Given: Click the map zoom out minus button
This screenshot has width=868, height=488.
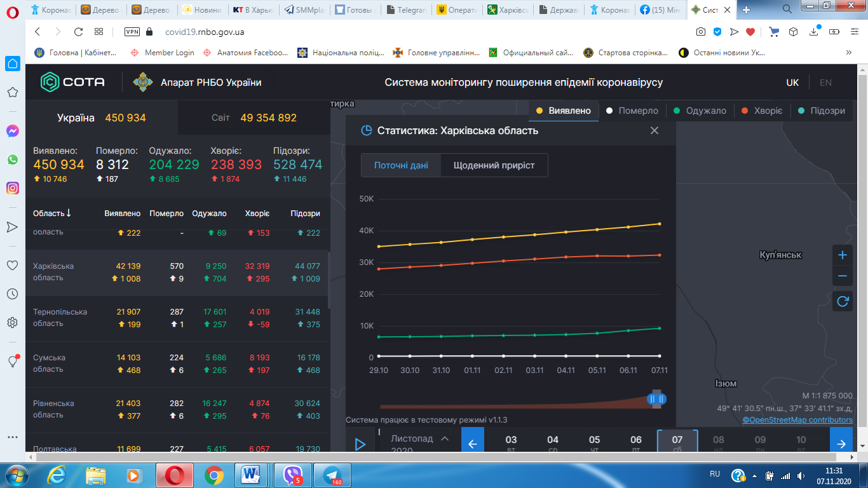Looking at the screenshot, I should tap(843, 276).
